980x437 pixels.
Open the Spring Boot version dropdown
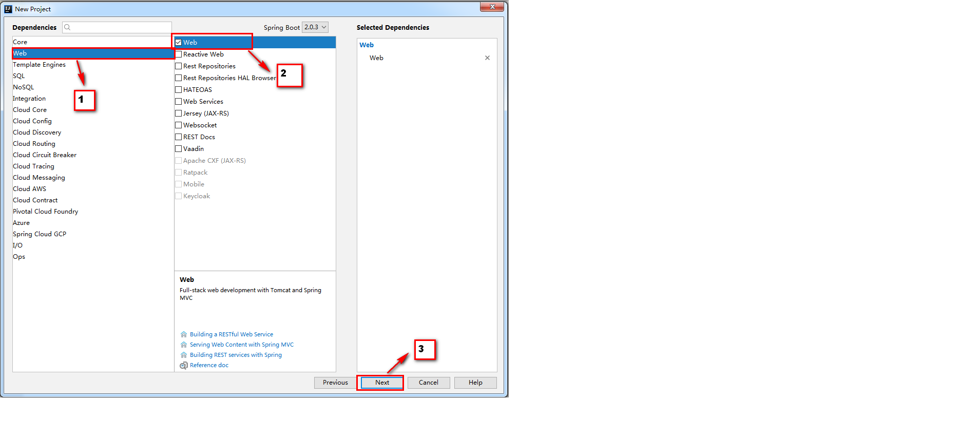[315, 27]
